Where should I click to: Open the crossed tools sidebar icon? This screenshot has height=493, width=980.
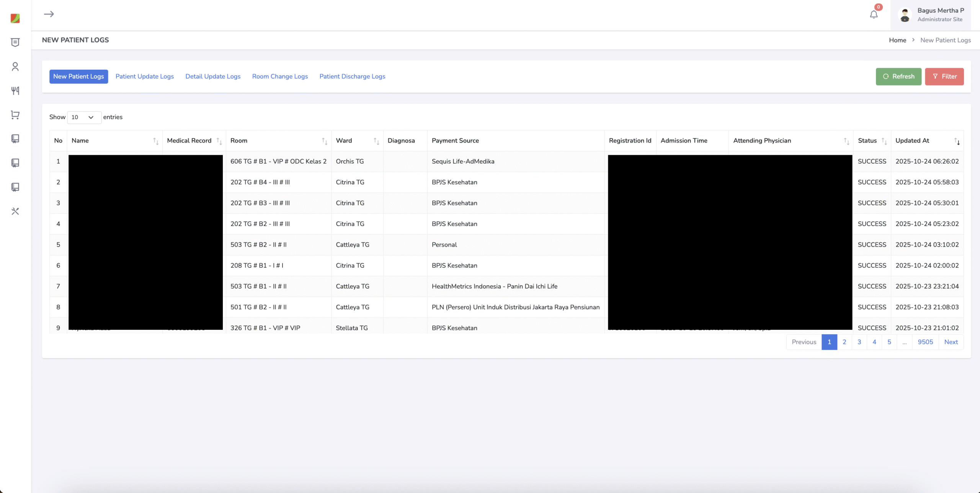15,211
